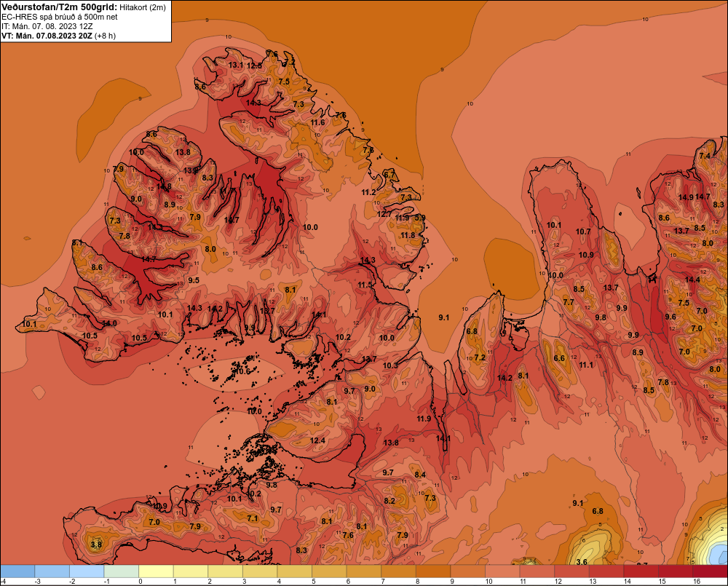The height and width of the screenshot is (586, 728).
Task: Click the legend scale label '16'
Action: click(697, 582)
